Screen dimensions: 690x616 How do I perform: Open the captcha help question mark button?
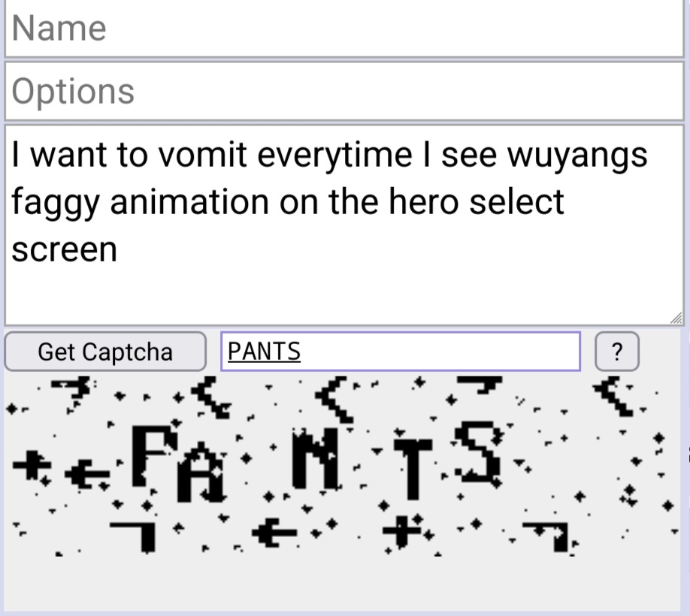(x=617, y=352)
